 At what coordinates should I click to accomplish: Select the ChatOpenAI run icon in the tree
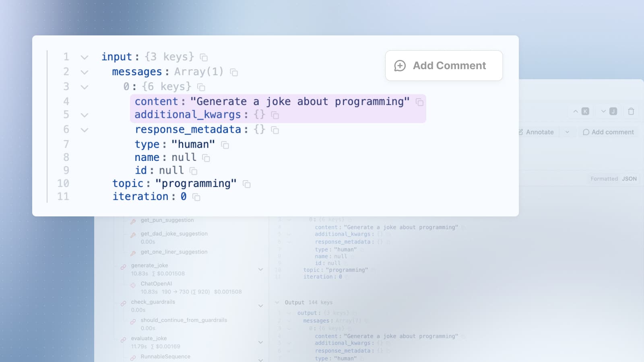(132, 285)
